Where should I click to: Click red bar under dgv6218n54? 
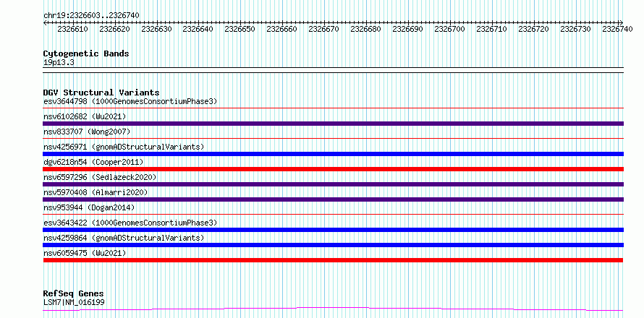point(333,169)
